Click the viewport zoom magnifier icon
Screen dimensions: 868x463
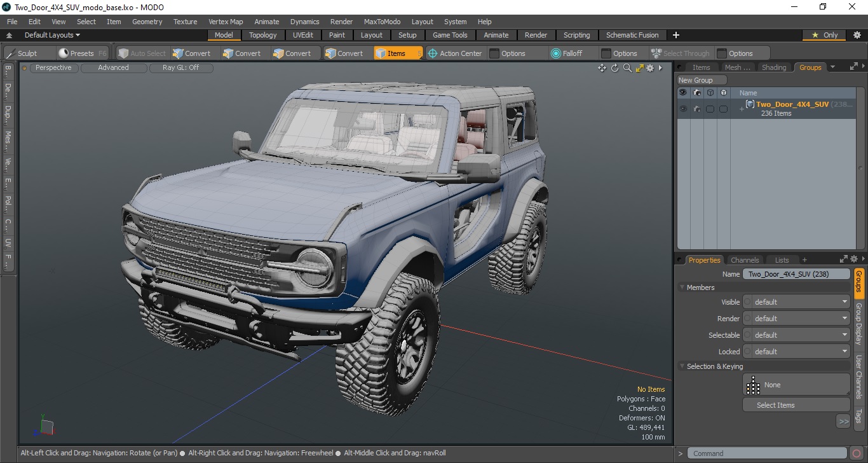click(627, 68)
